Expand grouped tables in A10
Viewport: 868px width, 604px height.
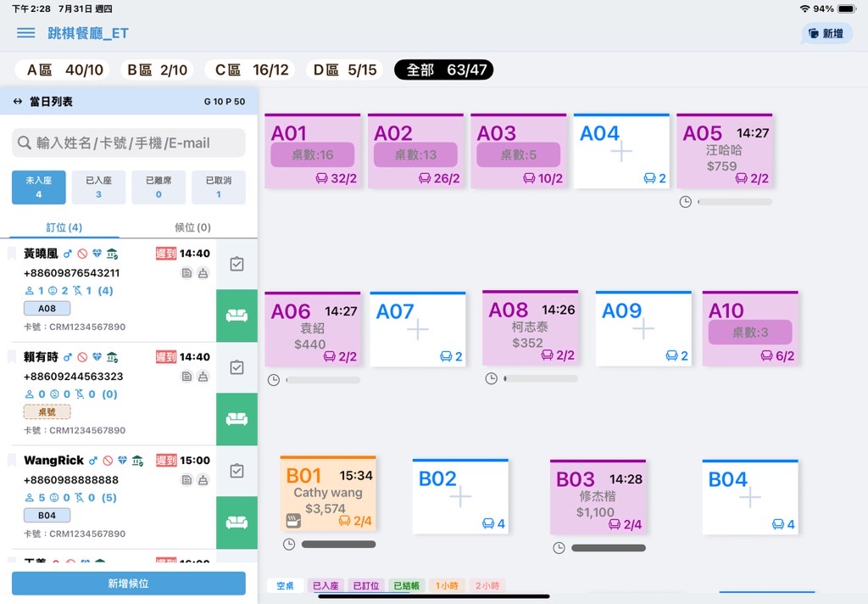[750, 332]
